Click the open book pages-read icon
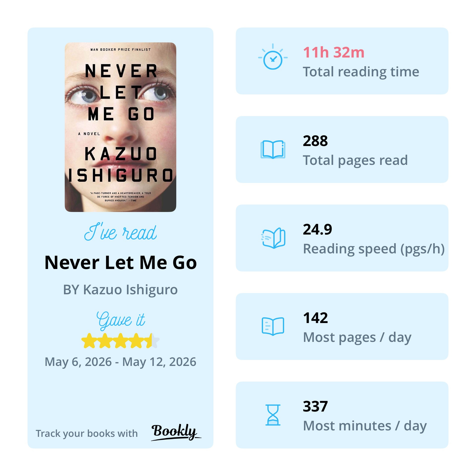The image size is (476, 476). [273, 149]
